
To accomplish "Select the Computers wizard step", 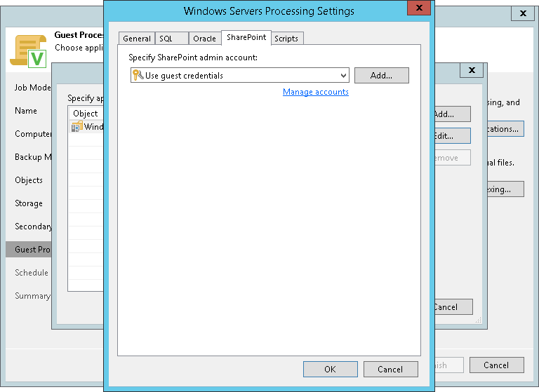I will (x=33, y=134).
